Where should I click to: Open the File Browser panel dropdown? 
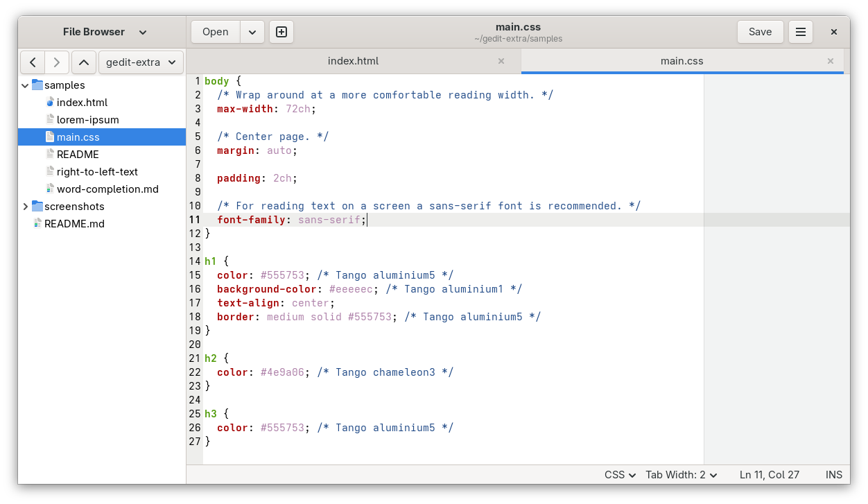click(x=142, y=31)
